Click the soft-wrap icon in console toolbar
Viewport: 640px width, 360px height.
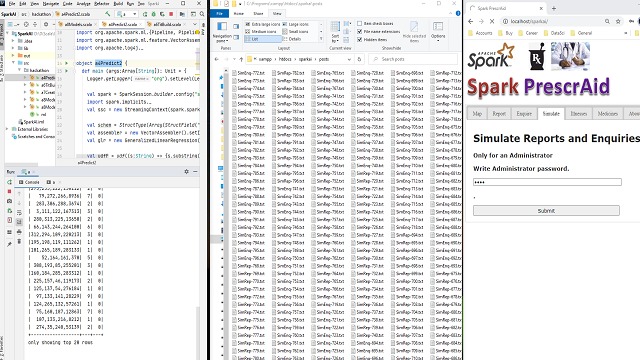click(19, 213)
